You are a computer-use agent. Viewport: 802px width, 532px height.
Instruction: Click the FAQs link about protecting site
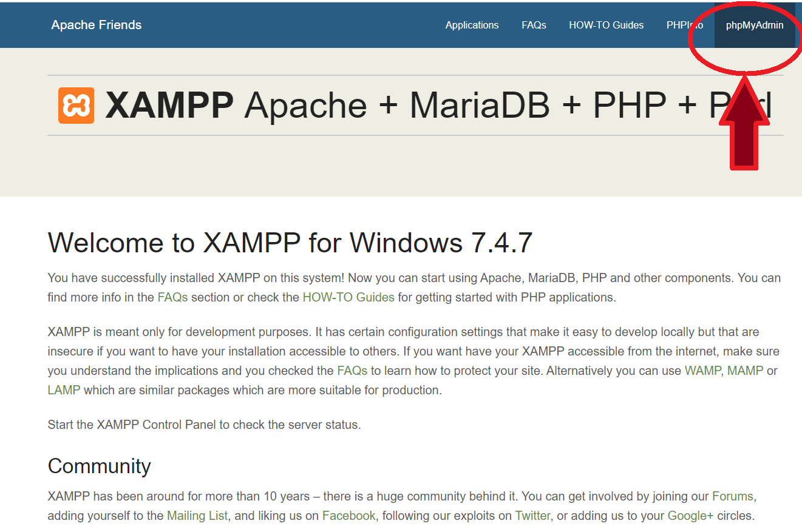coord(352,371)
